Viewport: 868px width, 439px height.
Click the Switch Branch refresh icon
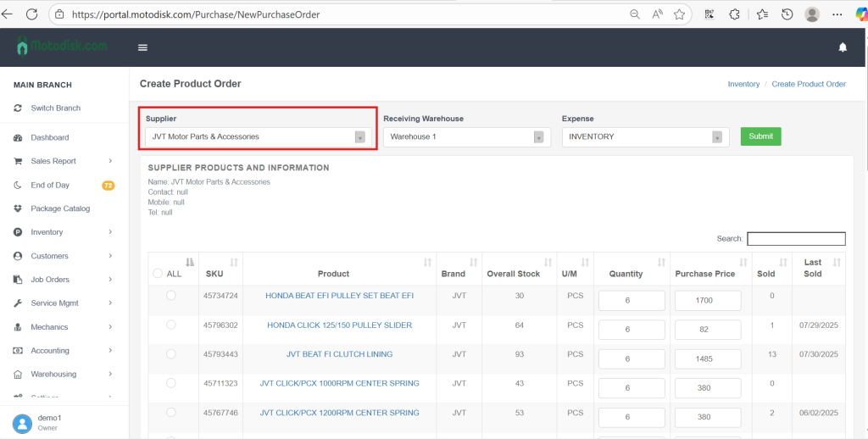point(19,108)
